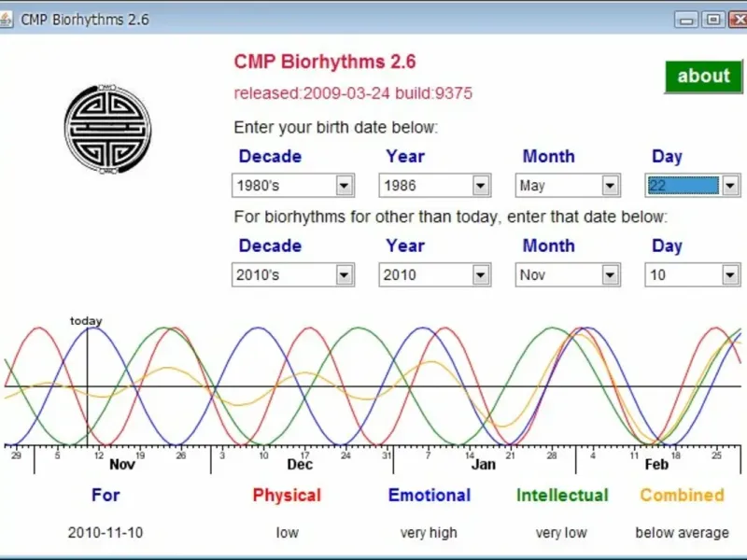Click the circular CMP logo emblem
This screenshot has height=560, width=747.
(x=107, y=129)
